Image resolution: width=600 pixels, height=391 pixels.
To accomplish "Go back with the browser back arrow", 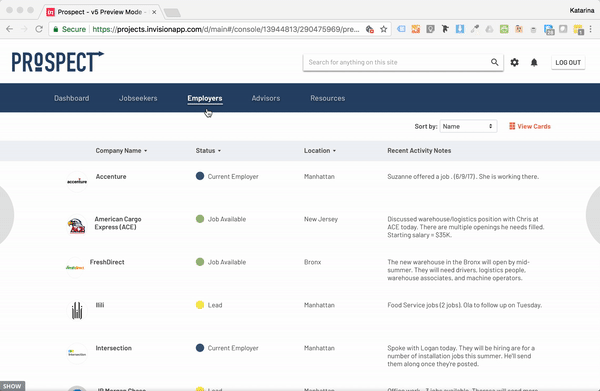I will 10,29.
